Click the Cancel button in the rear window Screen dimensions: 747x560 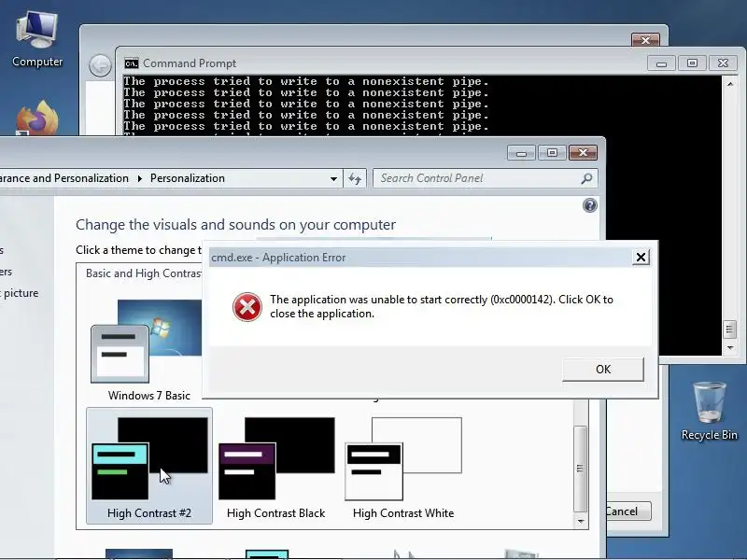(x=627, y=511)
